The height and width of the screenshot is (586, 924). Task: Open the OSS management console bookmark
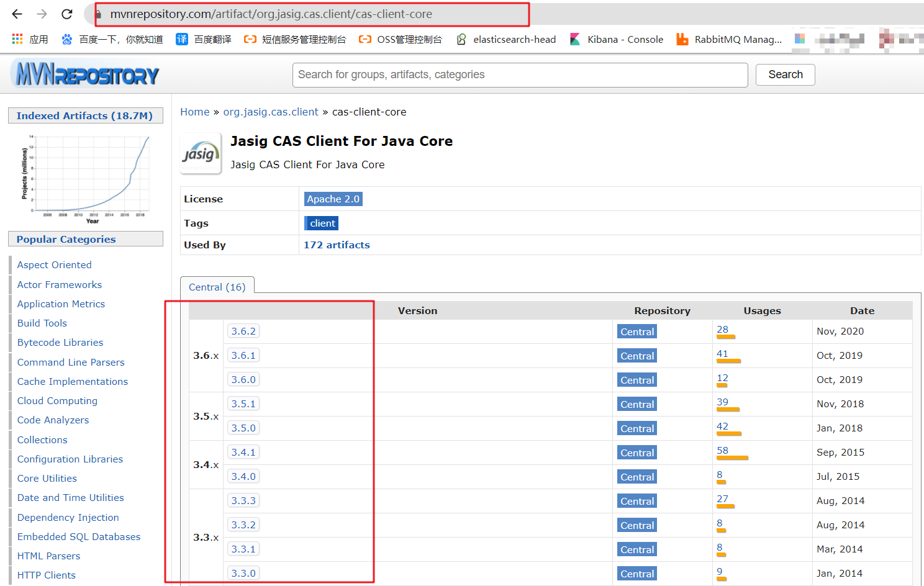(401, 39)
